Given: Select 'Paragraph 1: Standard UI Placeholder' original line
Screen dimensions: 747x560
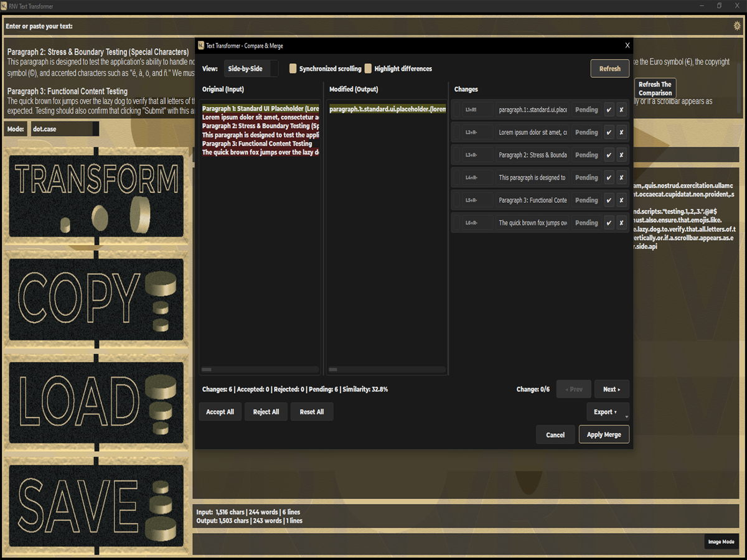Looking at the screenshot, I should pyautogui.click(x=261, y=109).
